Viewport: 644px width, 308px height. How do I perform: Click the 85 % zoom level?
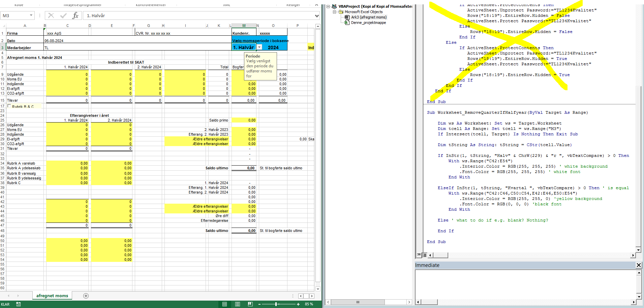tap(309, 304)
